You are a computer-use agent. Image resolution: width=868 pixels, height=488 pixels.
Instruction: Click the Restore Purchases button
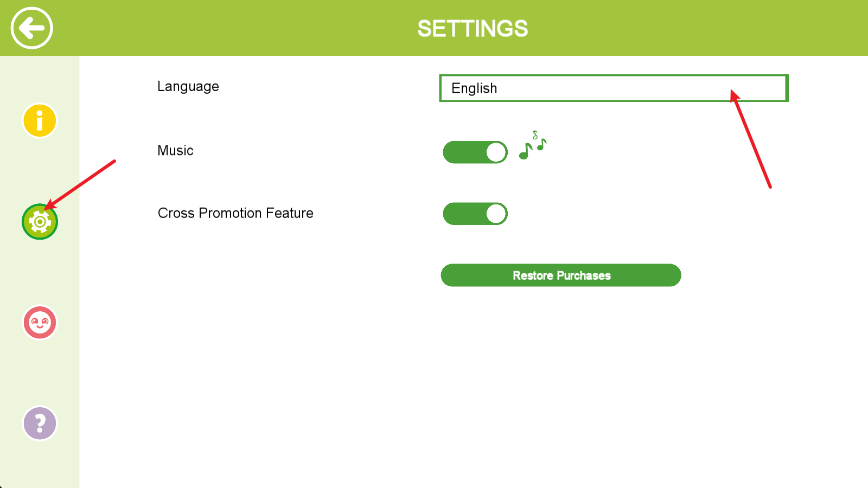point(561,275)
